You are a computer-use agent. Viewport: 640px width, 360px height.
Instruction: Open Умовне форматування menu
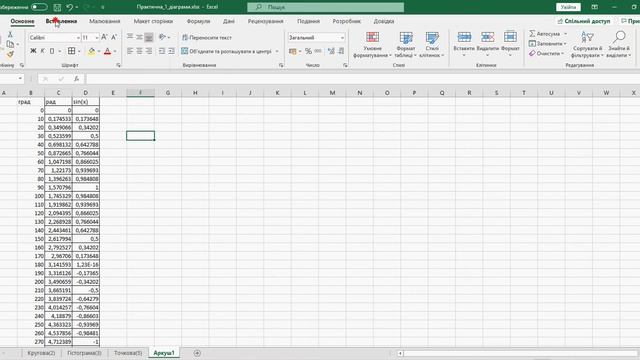[372, 44]
